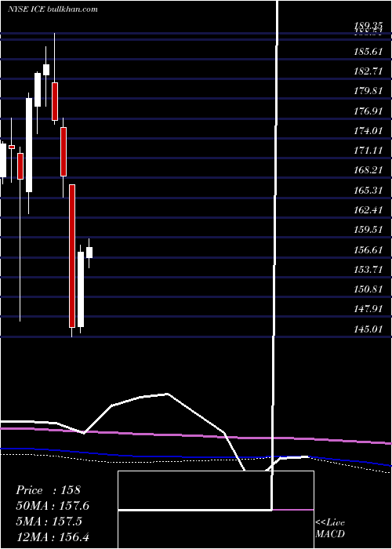Select the 153.71 price axis label
392x549 pixels.
368,270
